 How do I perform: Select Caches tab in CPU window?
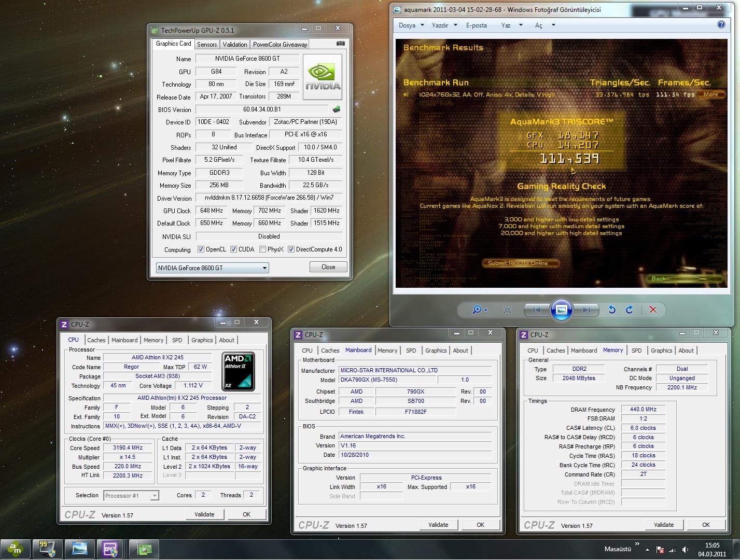(96, 340)
